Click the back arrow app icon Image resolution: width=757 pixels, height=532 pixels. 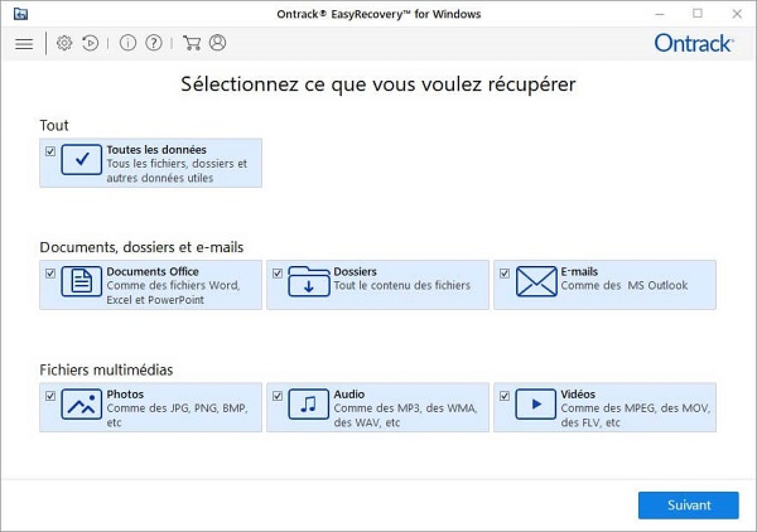click(21, 14)
